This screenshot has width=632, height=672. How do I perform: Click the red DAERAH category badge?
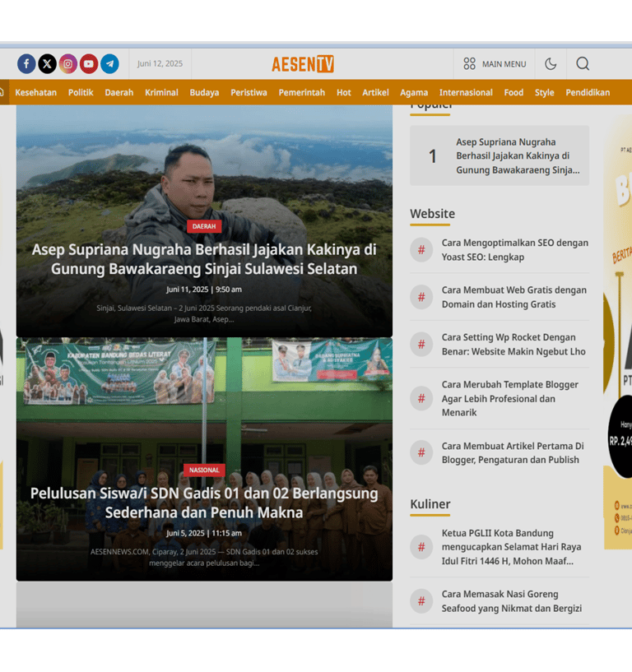204,226
